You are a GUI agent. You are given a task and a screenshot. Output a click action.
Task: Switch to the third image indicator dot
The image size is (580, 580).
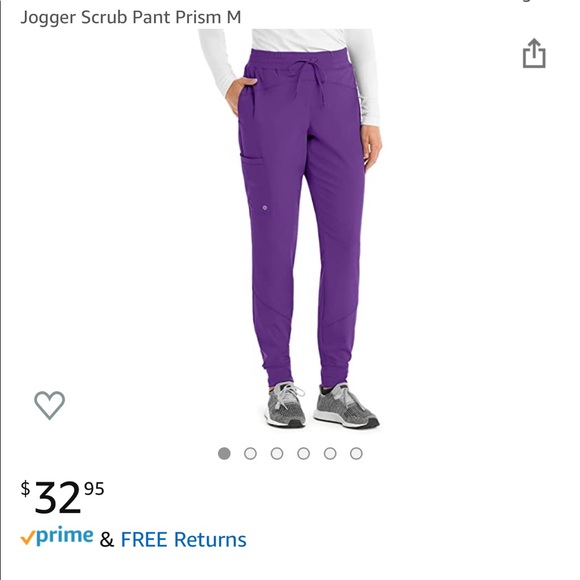click(x=277, y=453)
